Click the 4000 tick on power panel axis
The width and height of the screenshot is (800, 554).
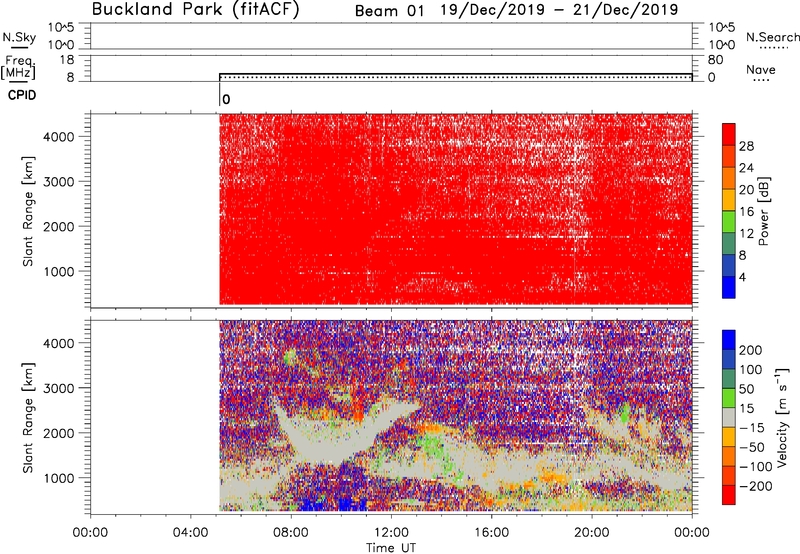pyautogui.click(x=58, y=137)
